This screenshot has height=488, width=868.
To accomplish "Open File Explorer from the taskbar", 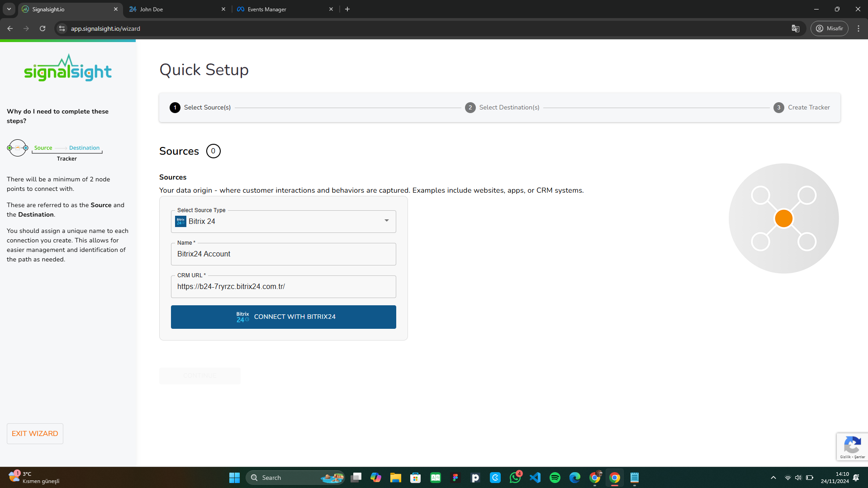I will coord(395,478).
